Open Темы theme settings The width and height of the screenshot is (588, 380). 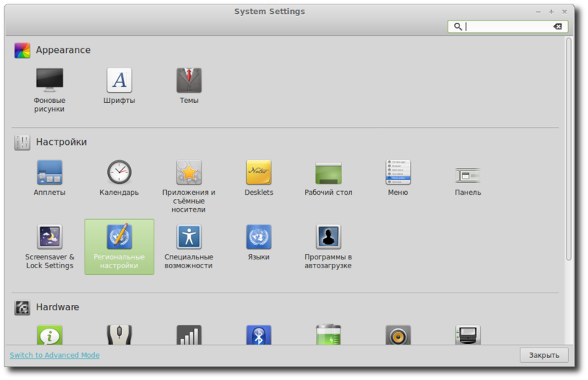click(x=189, y=86)
